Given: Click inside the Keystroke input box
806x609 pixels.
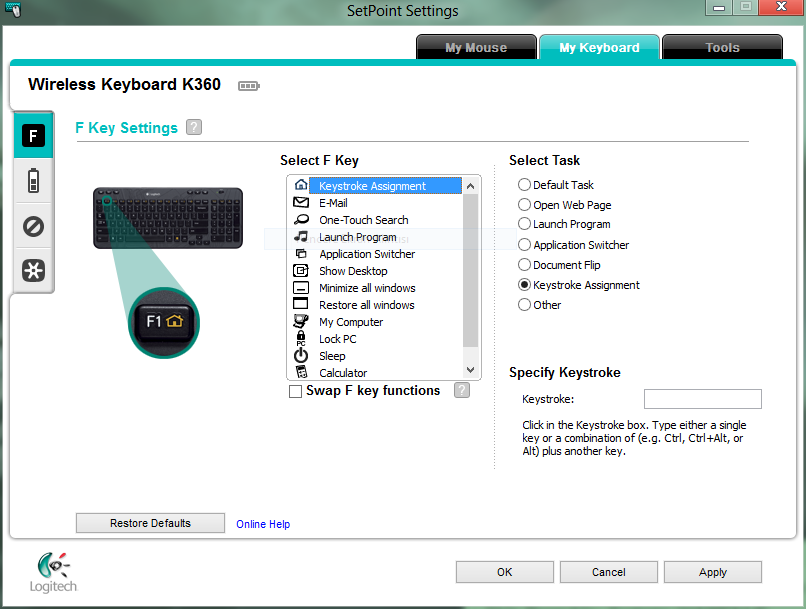Looking at the screenshot, I should (702, 400).
